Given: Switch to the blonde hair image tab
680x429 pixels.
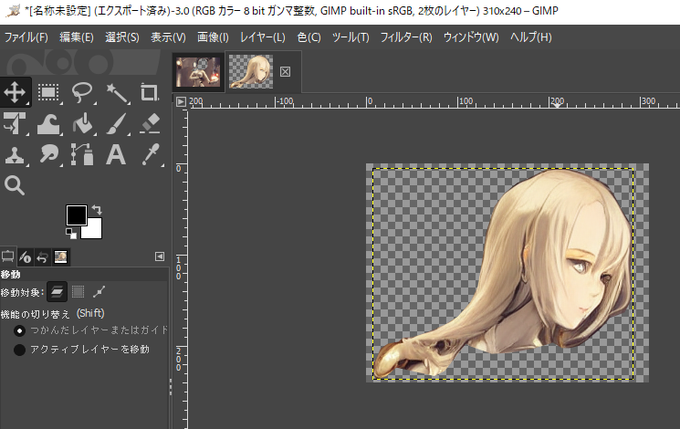Looking at the screenshot, I should pos(251,72).
